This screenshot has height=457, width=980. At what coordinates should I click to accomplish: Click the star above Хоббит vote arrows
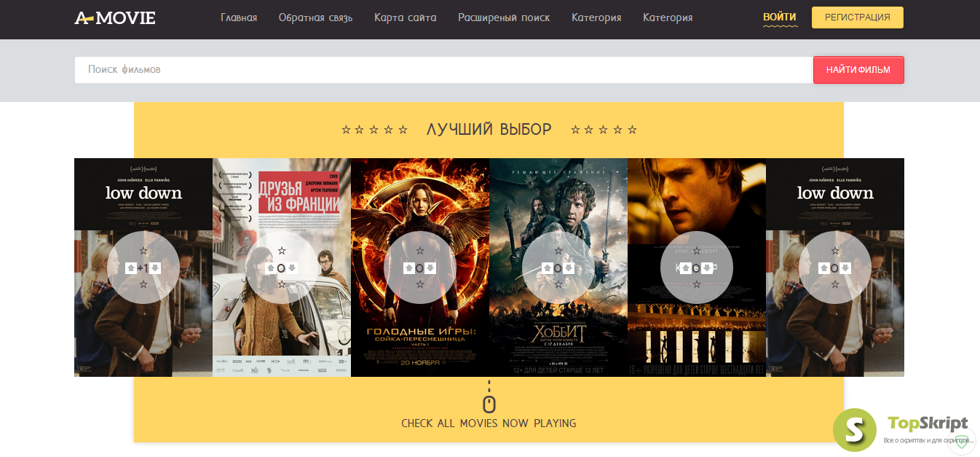[x=558, y=251]
